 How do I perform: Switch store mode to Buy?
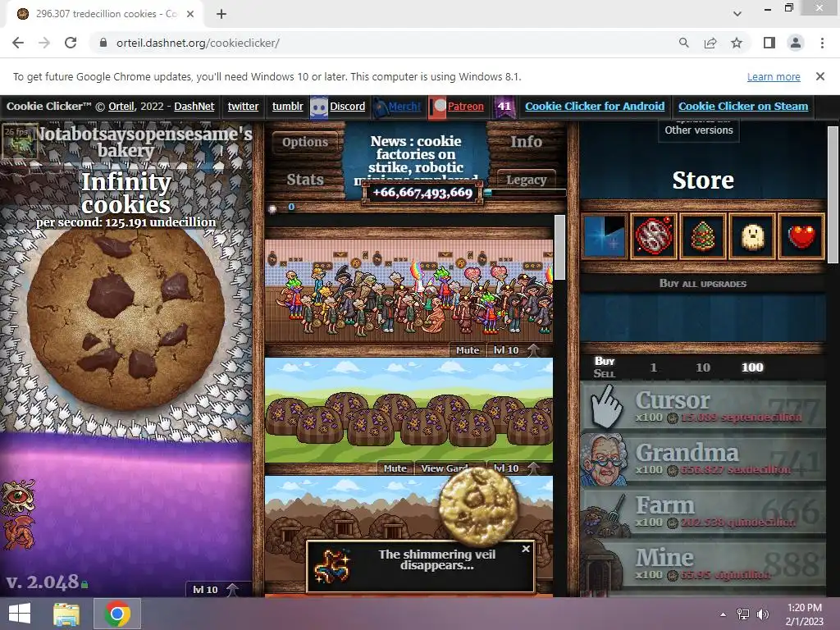[605, 361]
